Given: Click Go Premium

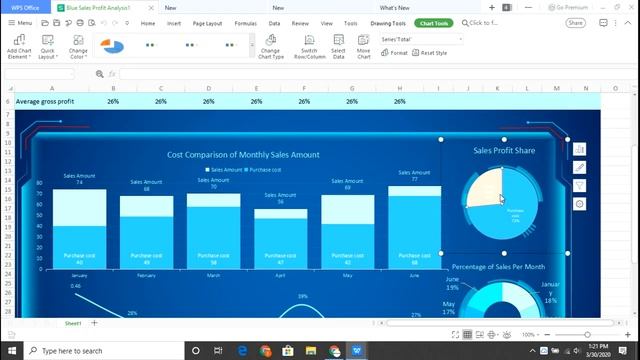Looking at the screenshot, I should [568, 7].
